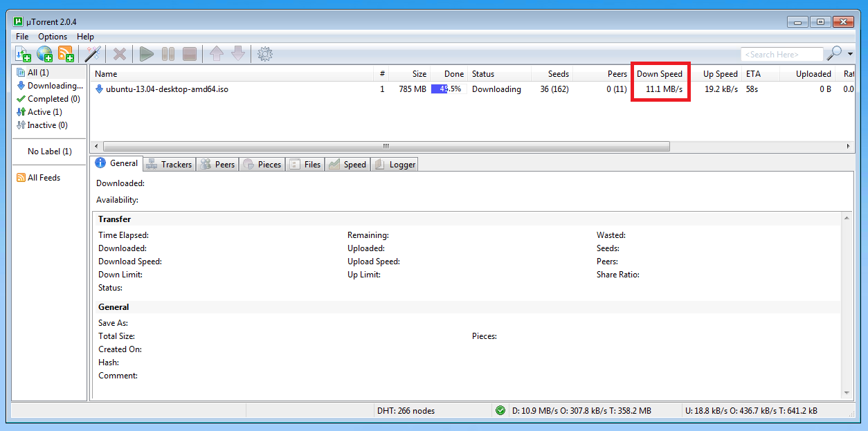Image resolution: width=868 pixels, height=431 pixels.
Task: Switch to the Trackers tab
Action: pyautogui.click(x=169, y=164)
